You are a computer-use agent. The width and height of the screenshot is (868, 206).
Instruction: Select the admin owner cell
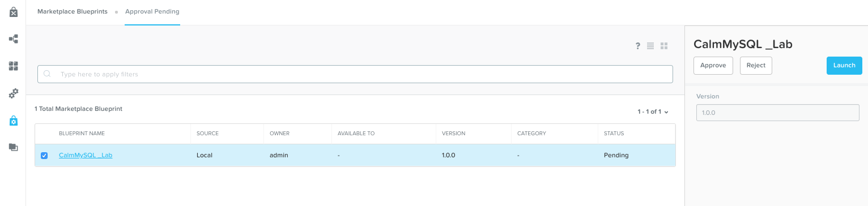coord(279,155)
